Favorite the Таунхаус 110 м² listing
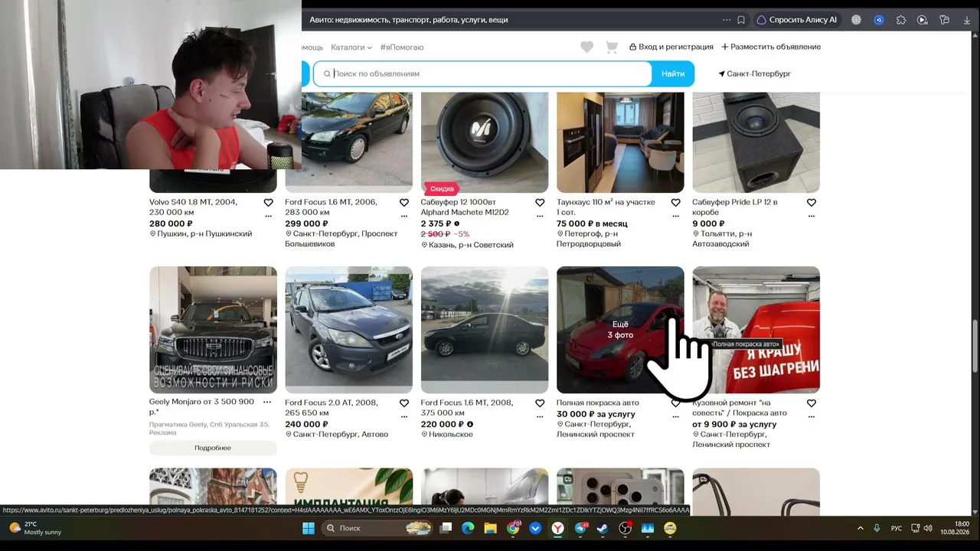Image resolution: width=980 pixels, height=551 pixels. point(675,203)
